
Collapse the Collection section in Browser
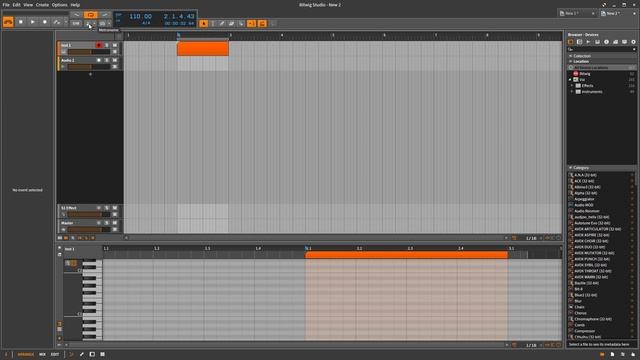[x=571, y=56]
